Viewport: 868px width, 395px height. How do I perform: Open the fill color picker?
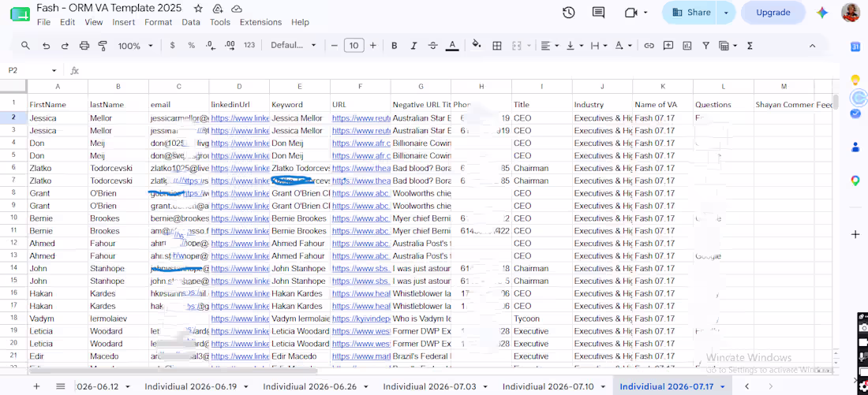tap(476, 46)
